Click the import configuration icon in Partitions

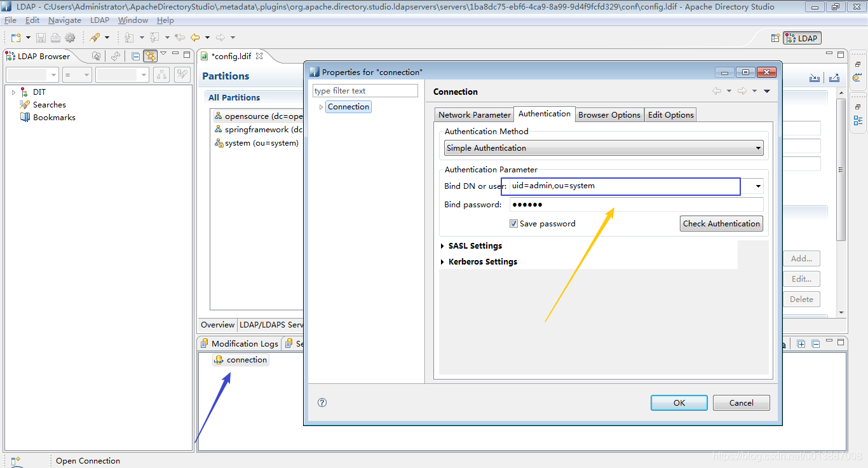click(x=814, y=78)
